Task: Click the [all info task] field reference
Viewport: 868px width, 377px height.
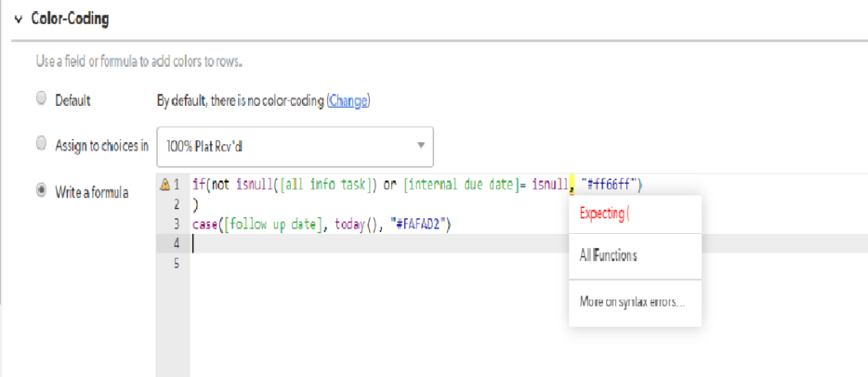Action: (323, 185)
